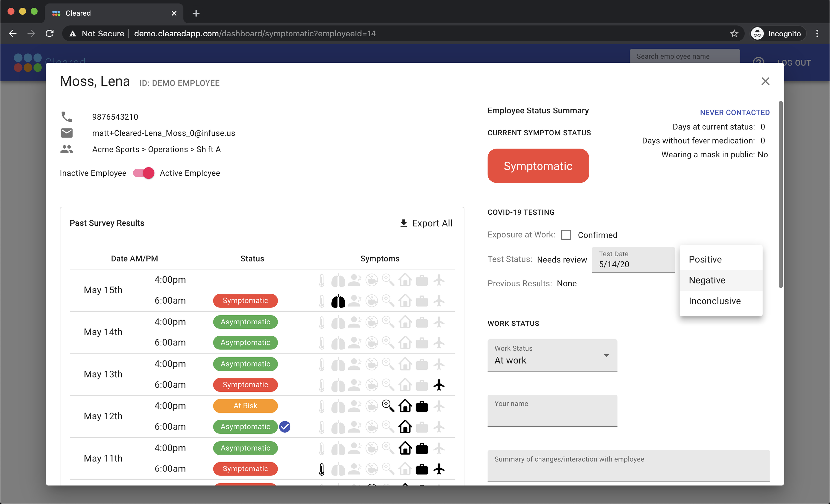This screenshot has height=504, width=830.
Task: Click the Test Date field
Action: [632, 260]
